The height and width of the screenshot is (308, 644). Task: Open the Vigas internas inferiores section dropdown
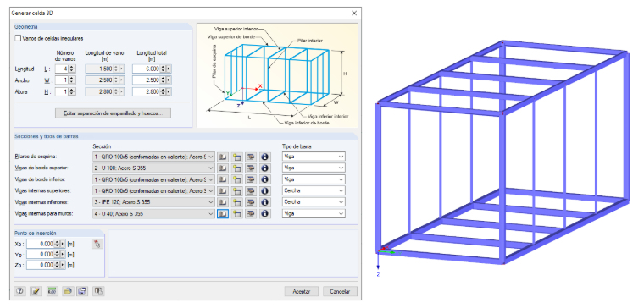pyautogui.click(x=153, y=202)
